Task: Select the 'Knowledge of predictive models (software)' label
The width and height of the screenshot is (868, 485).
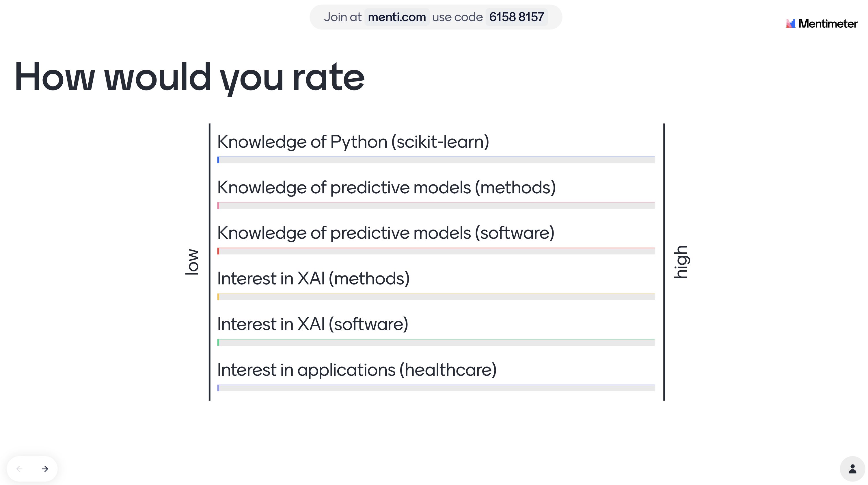Action: [x=385, y=233]
